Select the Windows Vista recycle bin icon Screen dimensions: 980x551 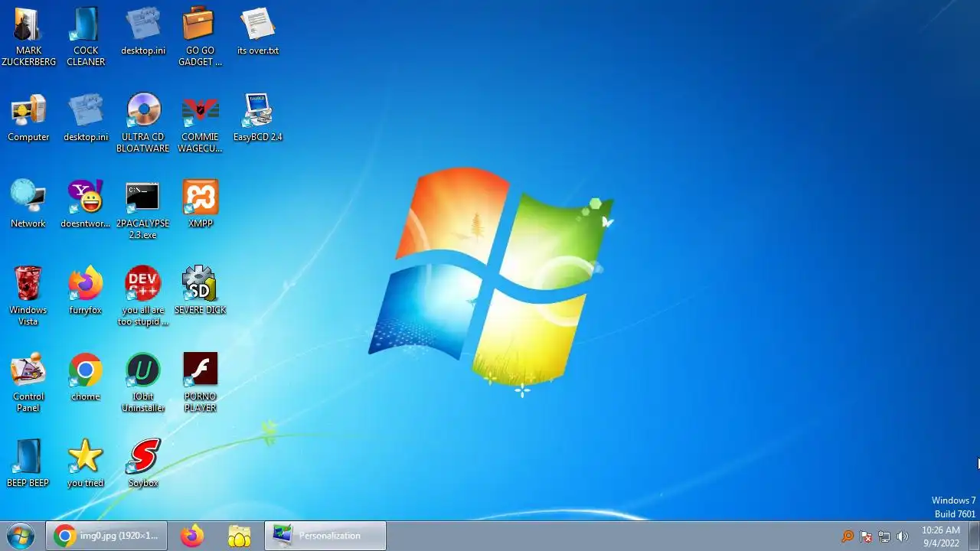point(28,296)
